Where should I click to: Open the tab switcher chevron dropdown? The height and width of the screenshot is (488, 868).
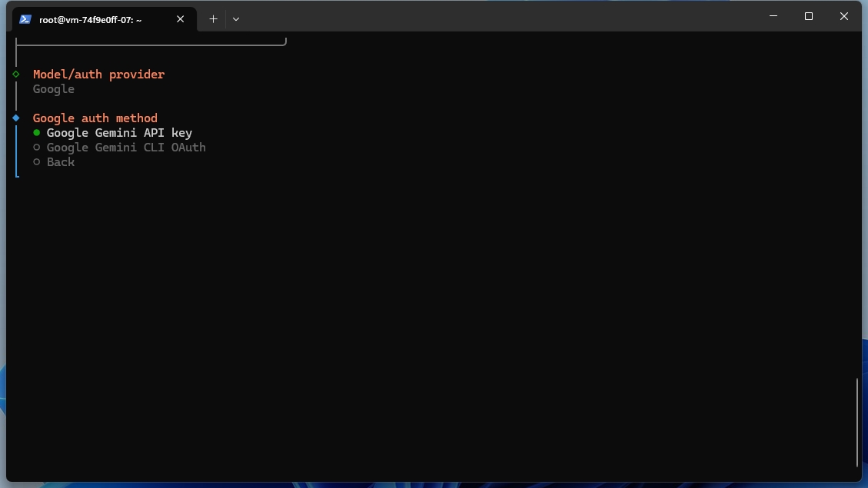click(236, 18)
